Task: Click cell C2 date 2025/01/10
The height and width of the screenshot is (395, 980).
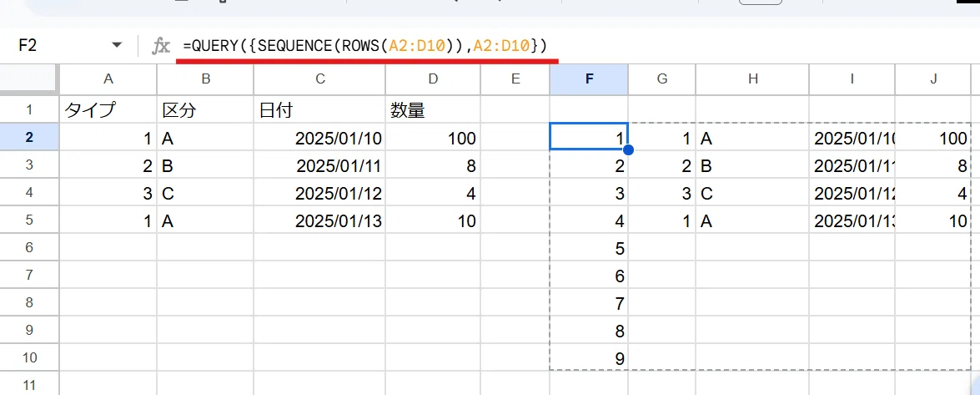Action: click(319, 137)
